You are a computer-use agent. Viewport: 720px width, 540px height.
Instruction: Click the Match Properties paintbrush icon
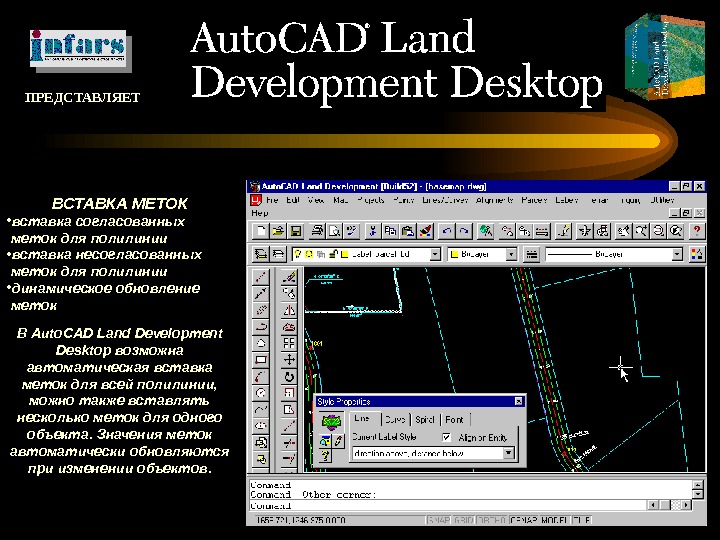(425, 231)
